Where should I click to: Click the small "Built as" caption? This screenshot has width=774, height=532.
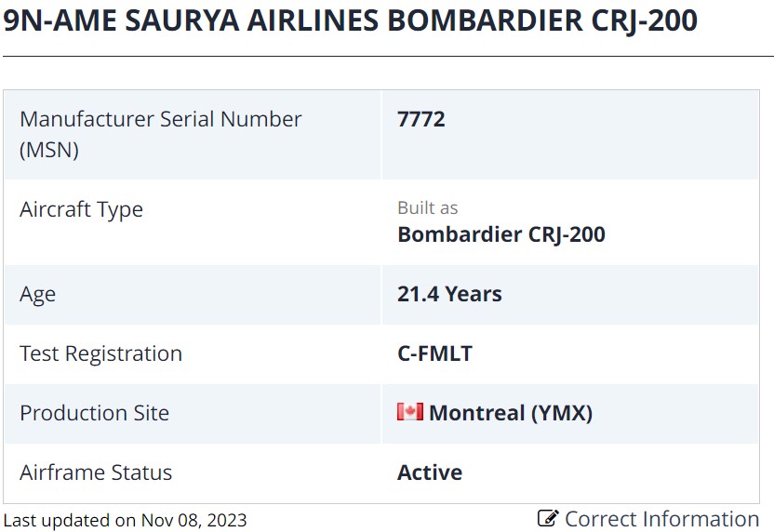click(x=428, y=207)
